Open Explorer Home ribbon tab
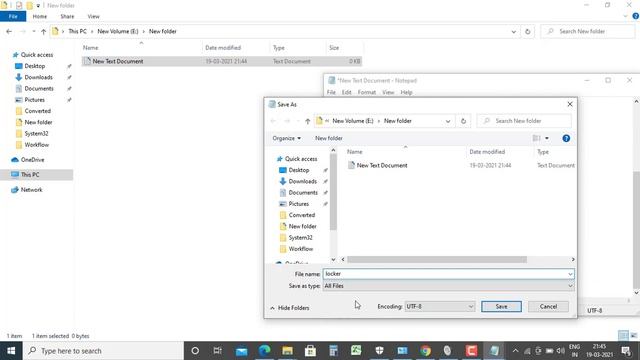640x360 pixels. pos(40,16)
